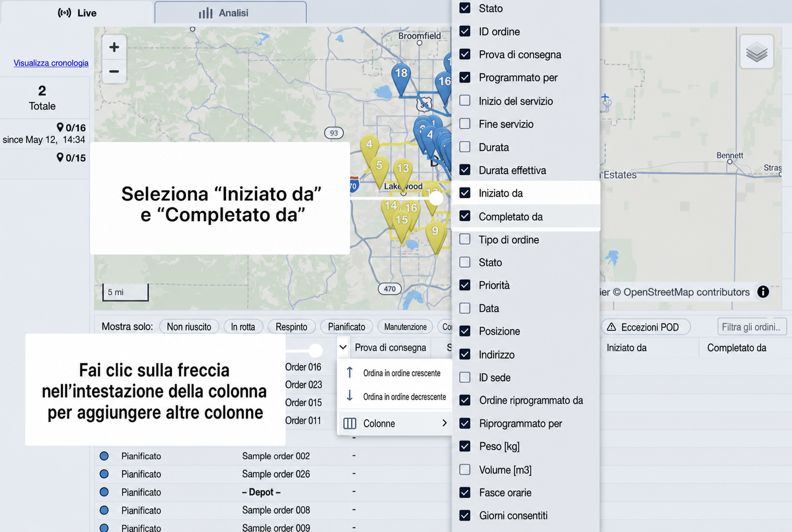Select blue map pin 18
This screenshot has width=792, height=532.
401,79
